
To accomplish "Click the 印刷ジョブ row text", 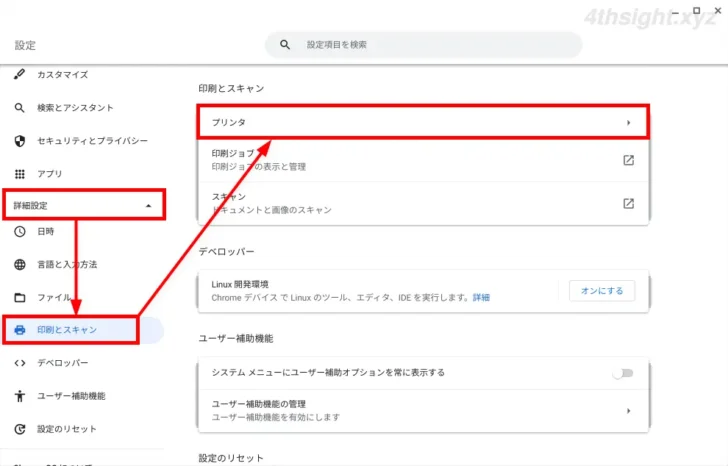I will coord(233,153).
